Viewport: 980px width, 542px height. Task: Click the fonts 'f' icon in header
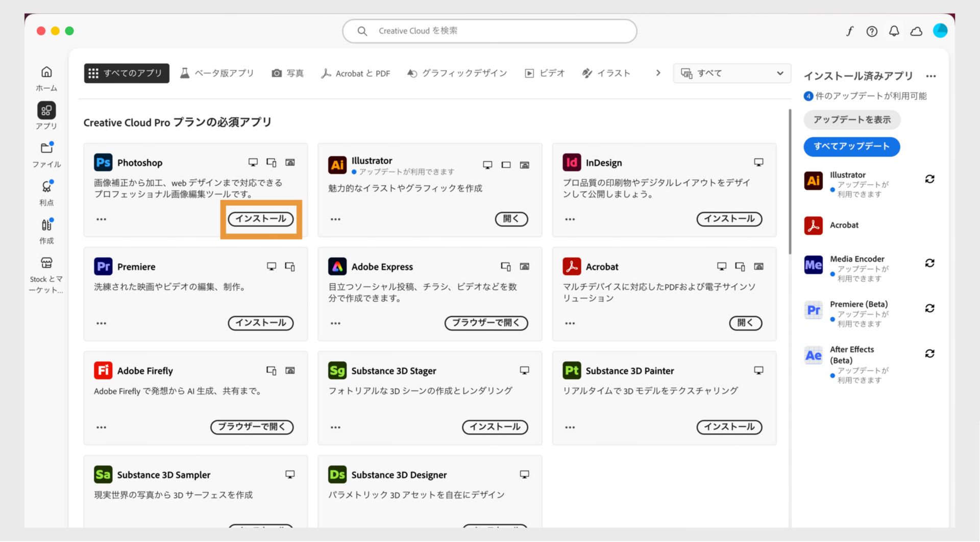[850, 31]
